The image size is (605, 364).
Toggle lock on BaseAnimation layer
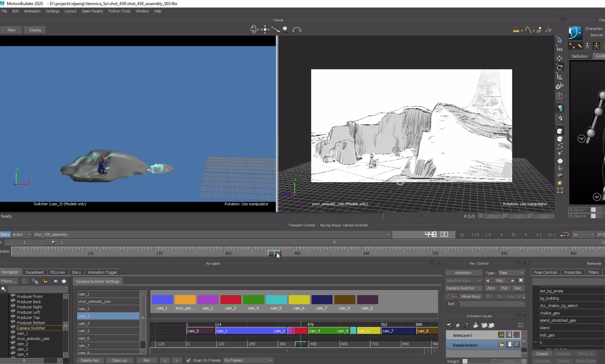[501, 345]
